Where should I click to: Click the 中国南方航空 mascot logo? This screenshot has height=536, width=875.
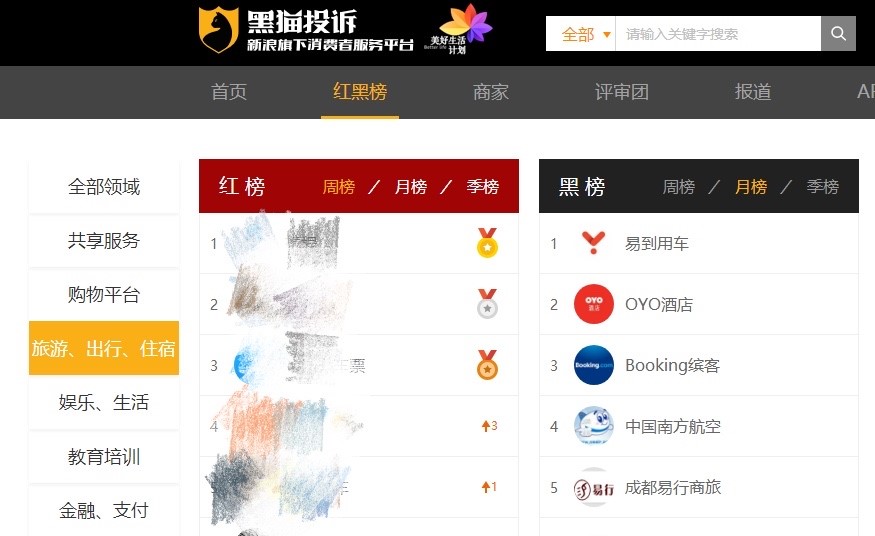click(x=594, y=426)
